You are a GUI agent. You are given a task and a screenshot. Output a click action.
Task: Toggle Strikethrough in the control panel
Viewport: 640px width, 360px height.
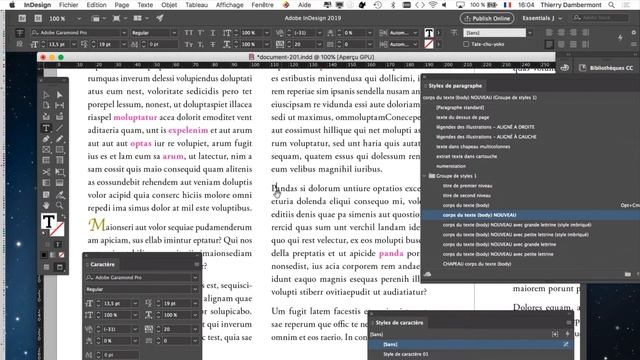213,44
